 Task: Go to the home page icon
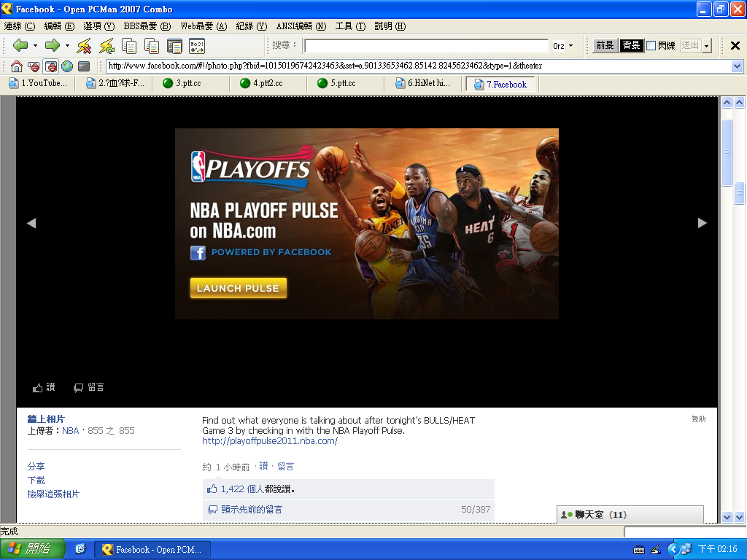[x=17, y=66]
